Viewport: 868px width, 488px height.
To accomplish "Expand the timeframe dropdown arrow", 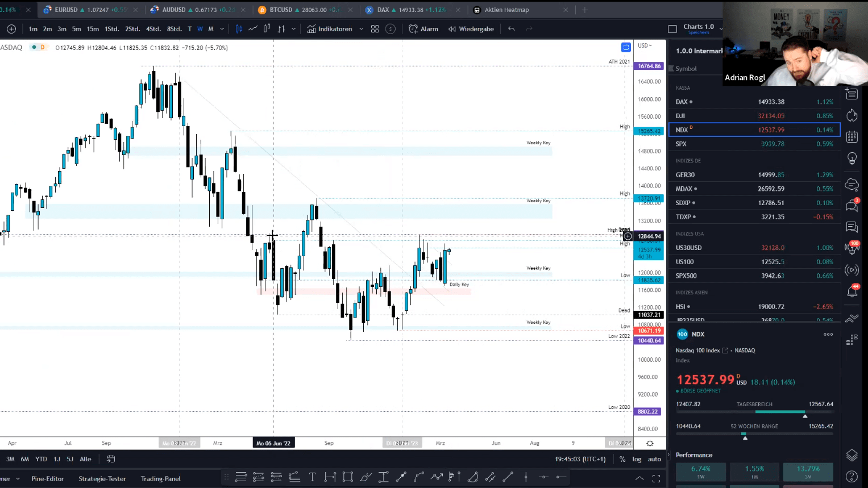I will click(222, 29).
